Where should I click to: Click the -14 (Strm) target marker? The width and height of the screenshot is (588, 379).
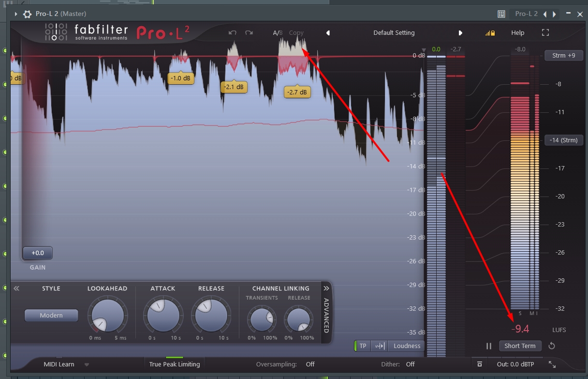[x=564, y=140]
